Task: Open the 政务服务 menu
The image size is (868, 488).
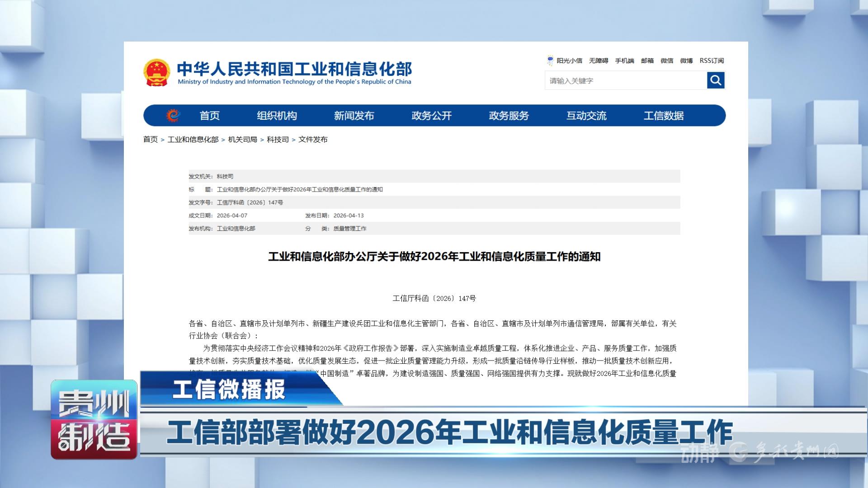Action: coord(509,116)
